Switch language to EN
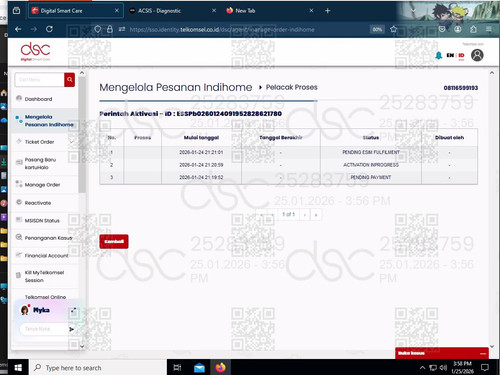500x375 pixels. (x=450, y=55)
